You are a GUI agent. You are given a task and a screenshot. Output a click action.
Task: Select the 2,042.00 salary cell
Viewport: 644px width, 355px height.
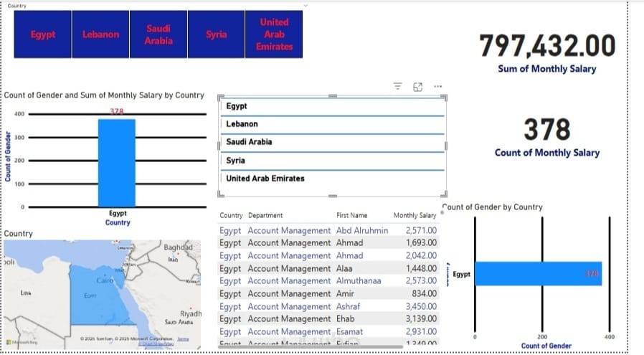tap(421, 255)
